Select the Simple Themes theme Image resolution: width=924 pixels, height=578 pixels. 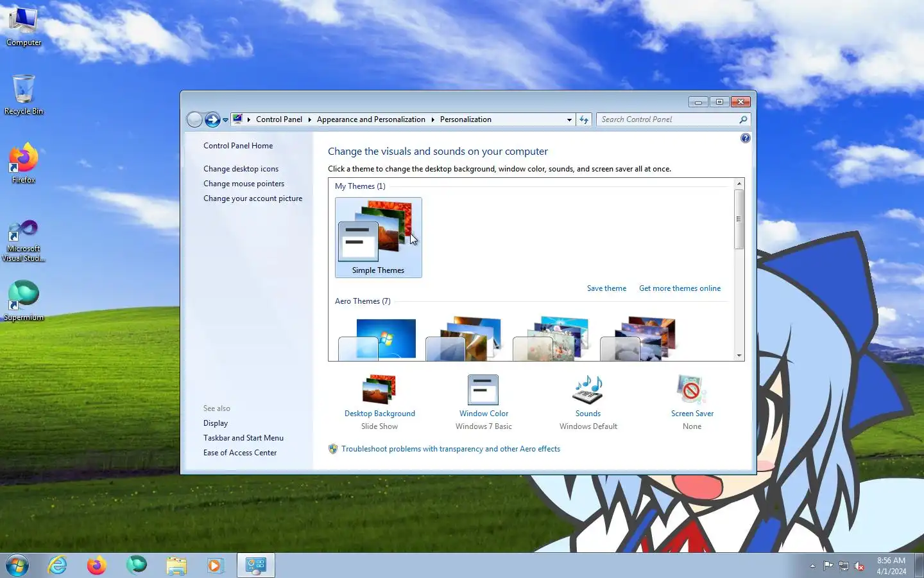click(379, 238)
